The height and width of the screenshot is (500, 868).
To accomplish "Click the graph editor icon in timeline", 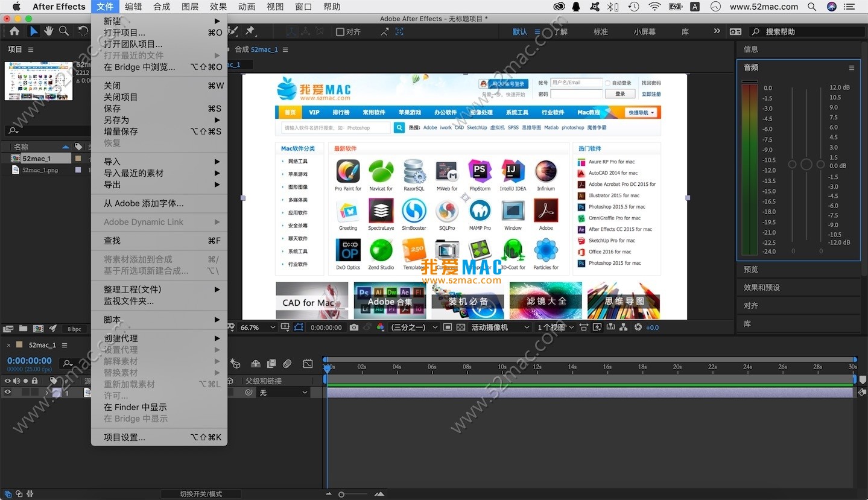I will pos(308,364).
